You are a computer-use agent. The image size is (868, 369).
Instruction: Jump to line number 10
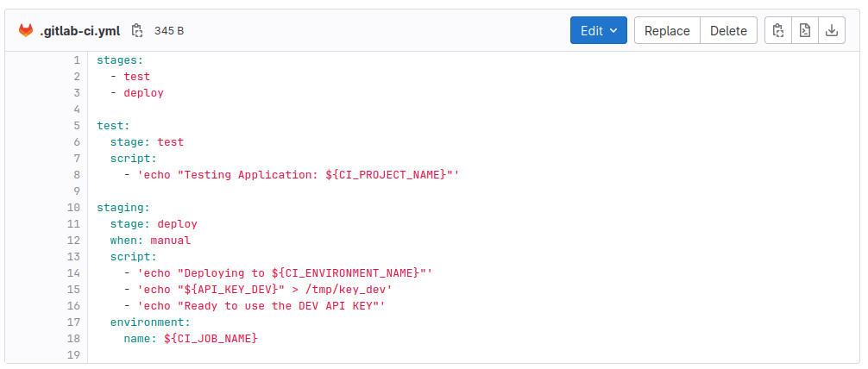tap(73, 208)
